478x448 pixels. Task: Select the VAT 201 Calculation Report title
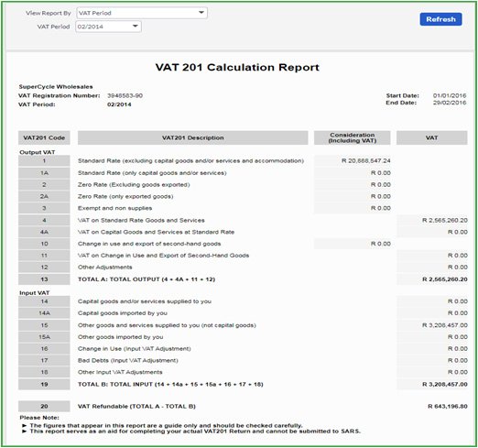(x=237, y=67)
